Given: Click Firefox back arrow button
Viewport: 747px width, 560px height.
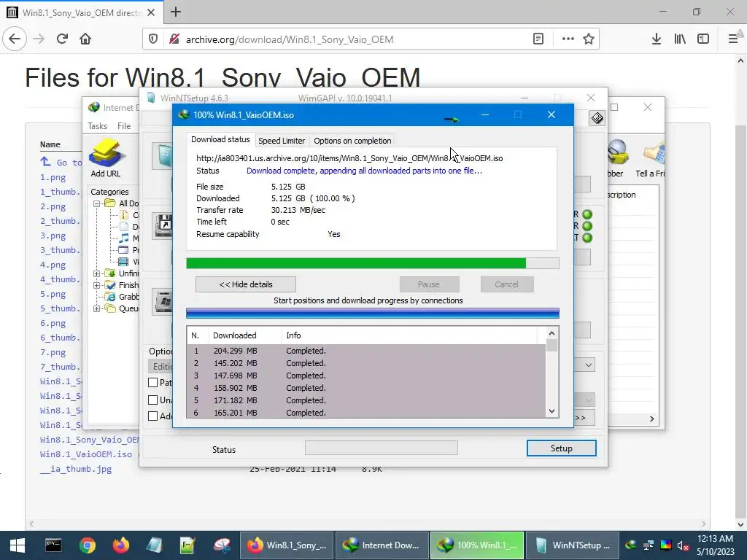Looking at the screenshot, I should tap(15, 39).
